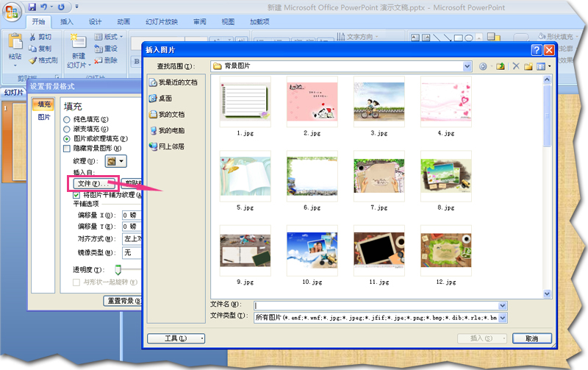Click Insert (插入) button in dialog
Viewport: 588px width, 370px height.
[481, 338]
